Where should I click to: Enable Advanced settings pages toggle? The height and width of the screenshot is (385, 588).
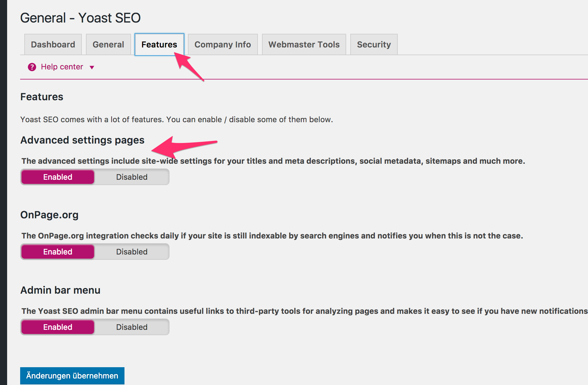coord(58,177)
